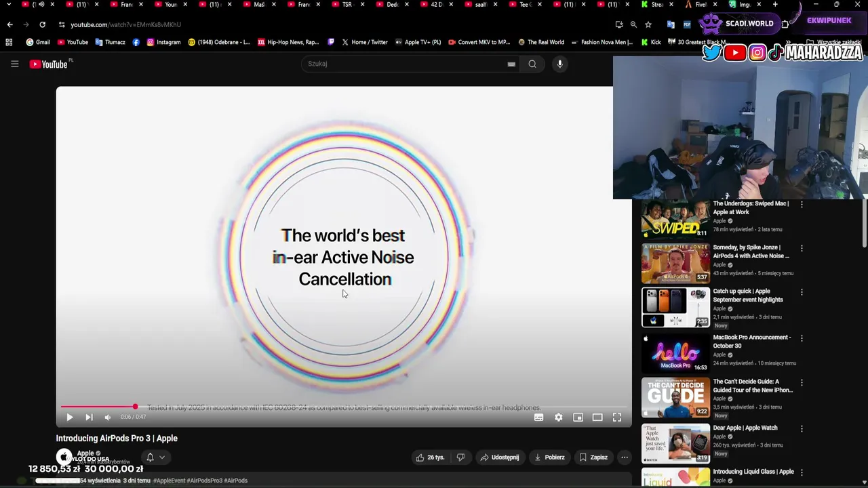The height and width of the screenshot is (488, 868).
Task: Open the apps grid in bookmarks bar
Action: pos(9,42)
